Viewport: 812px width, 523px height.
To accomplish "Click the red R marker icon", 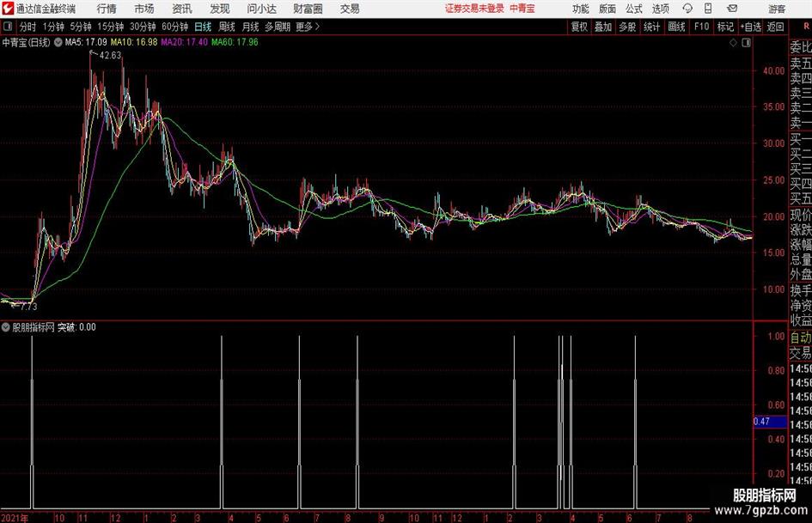I will (806, 27).
